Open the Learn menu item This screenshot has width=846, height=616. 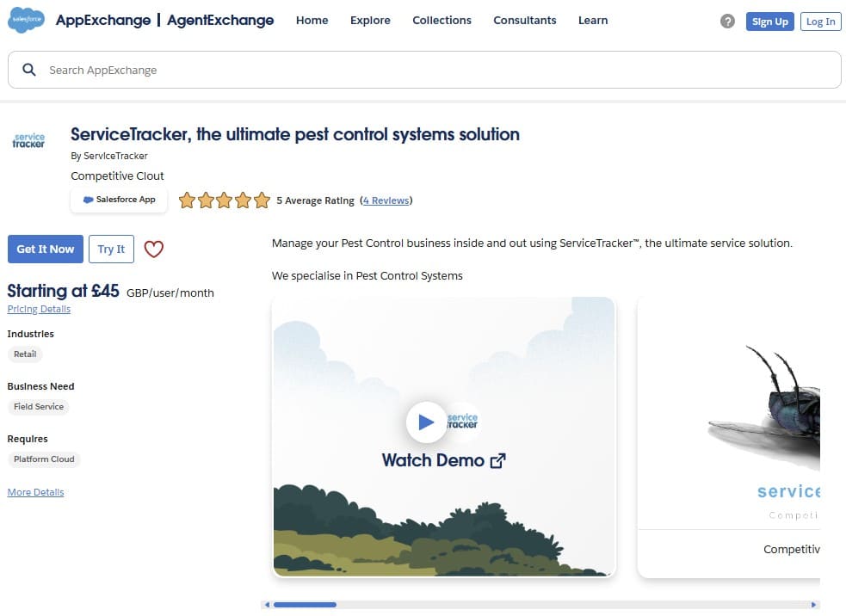point(593,20)
